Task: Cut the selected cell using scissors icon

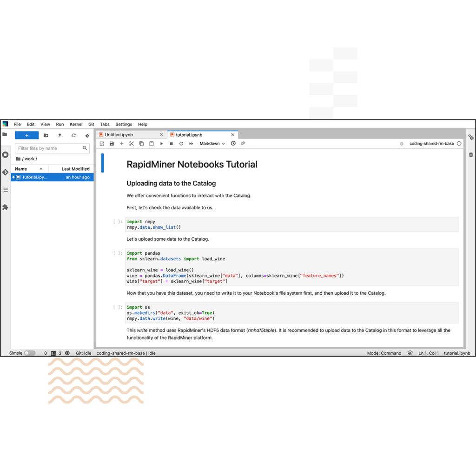Action: point(132,144)
